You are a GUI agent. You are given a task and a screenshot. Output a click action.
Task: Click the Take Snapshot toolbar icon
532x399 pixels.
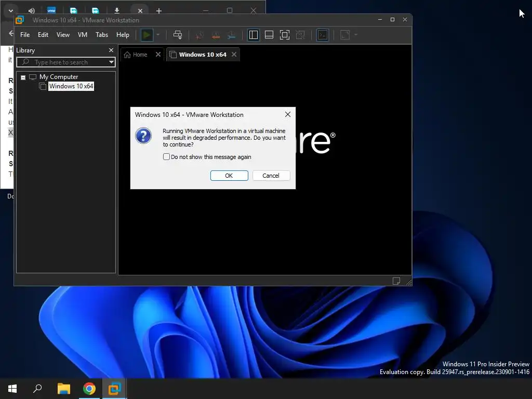tap(199, 35)
